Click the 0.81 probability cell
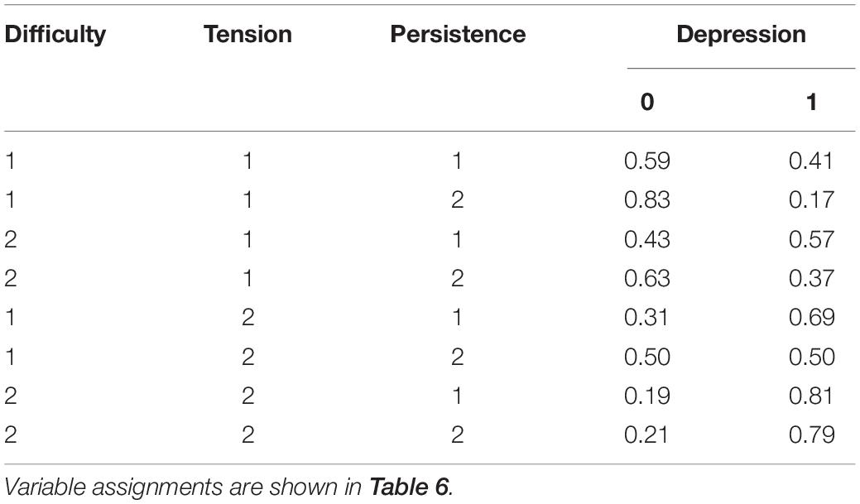Viewport: 860px width, 504px height. (811, 396)
